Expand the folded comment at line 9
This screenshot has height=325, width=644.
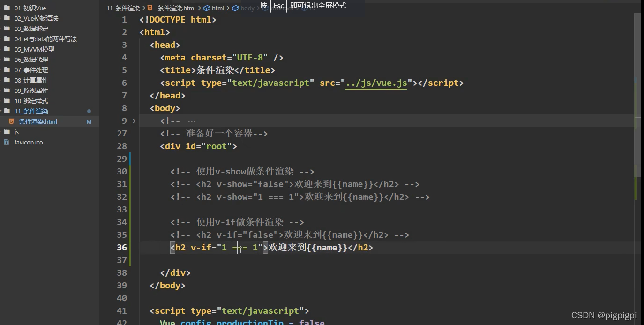pyautogui.click(x=134, y=121)
